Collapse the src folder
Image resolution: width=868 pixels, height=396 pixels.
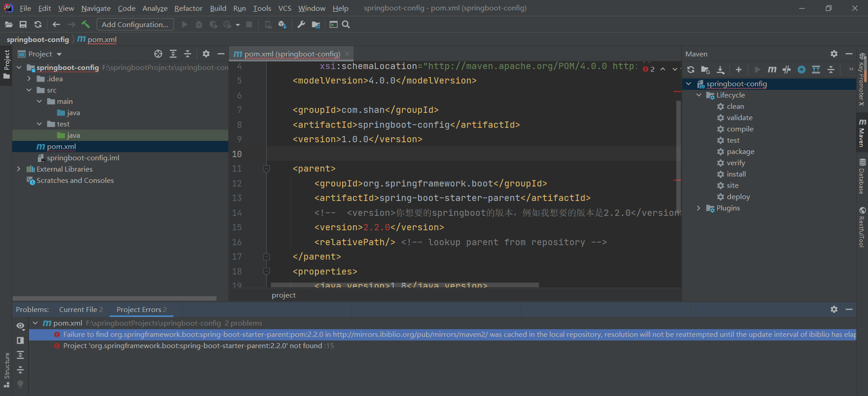[29, 90]
